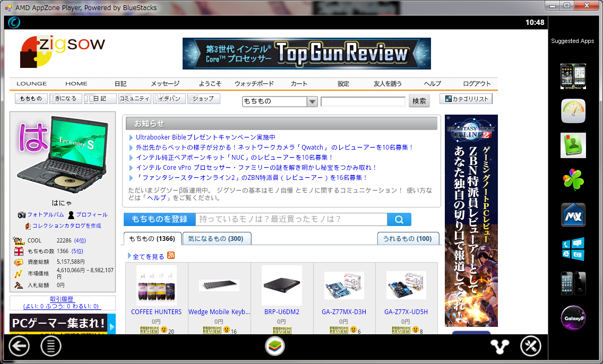Open the もちもの search category dropdown

click(280, 101)
